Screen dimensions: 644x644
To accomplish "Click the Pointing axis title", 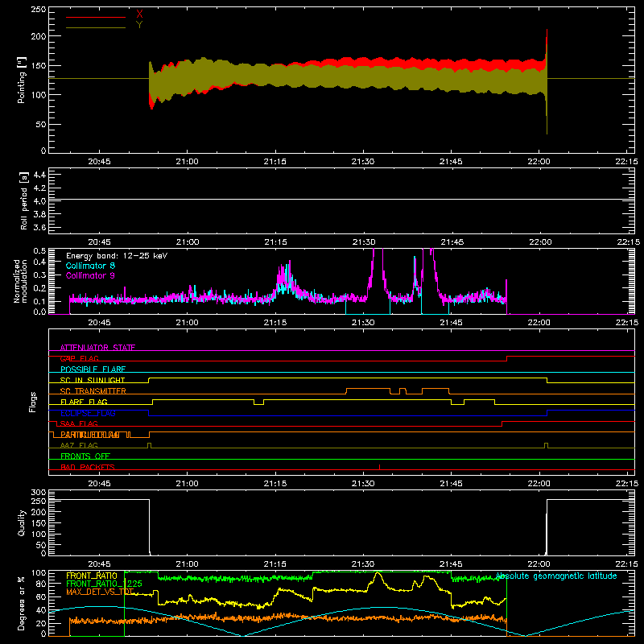I will click(22, 80).
